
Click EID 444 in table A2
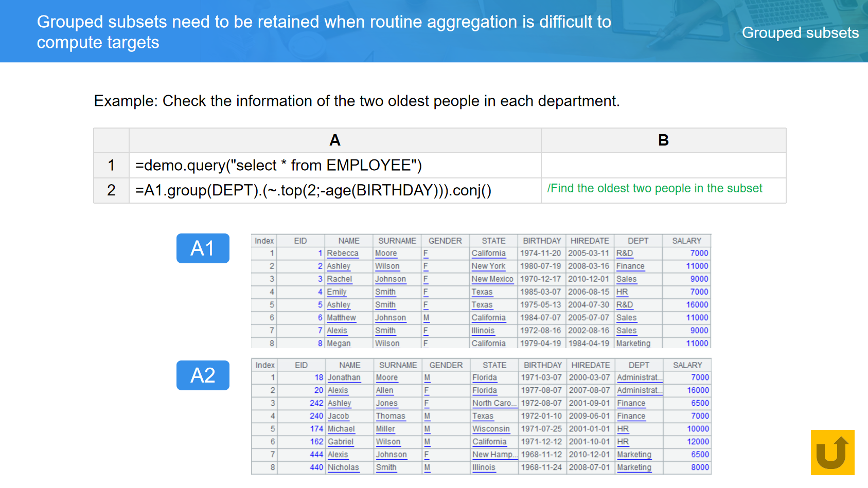(316, 455)
